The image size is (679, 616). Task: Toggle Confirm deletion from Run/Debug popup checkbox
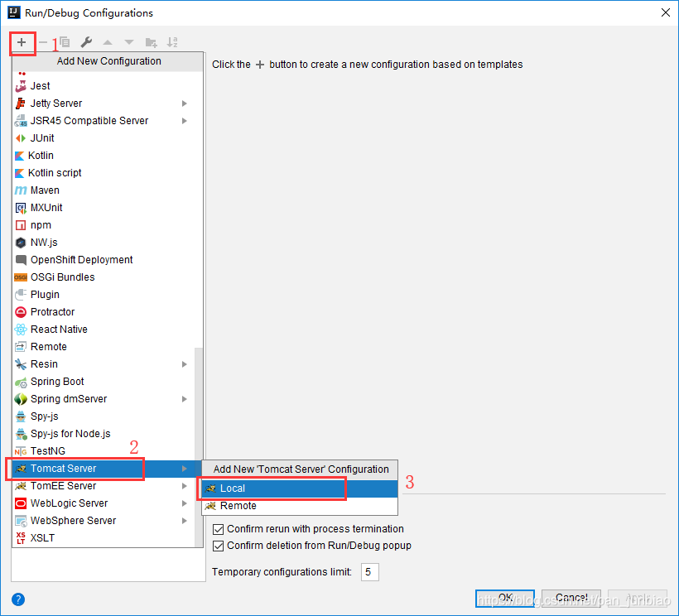click(219, 546)
